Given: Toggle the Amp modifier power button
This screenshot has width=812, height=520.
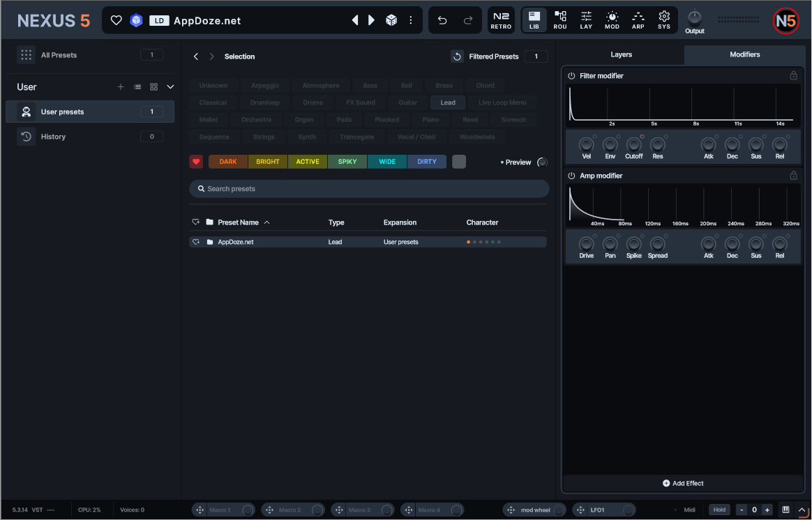Looking at the screenshot, I should pos(571,176).
